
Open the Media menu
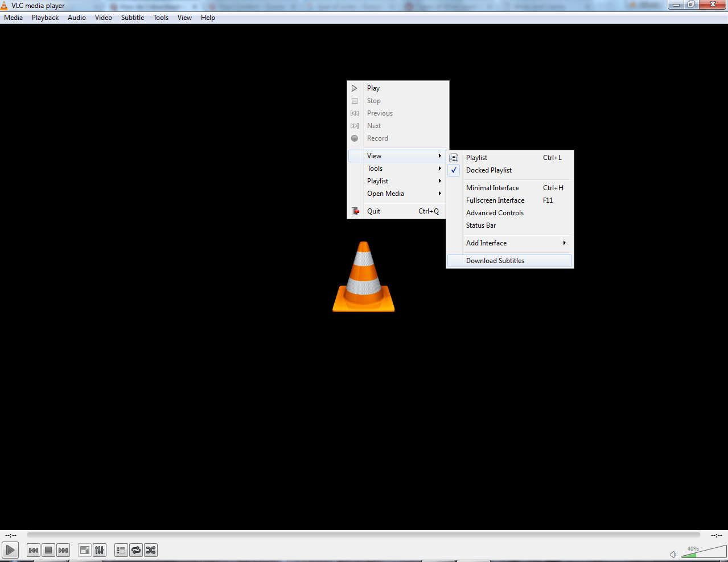(13, 18)
